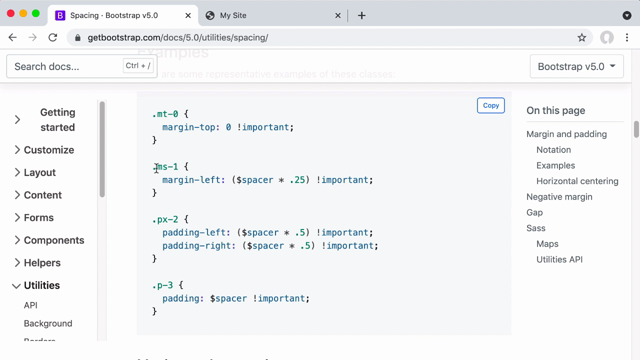Click the On this page heading
Viewport: 640px width, 360px height.
pos(556,111)
